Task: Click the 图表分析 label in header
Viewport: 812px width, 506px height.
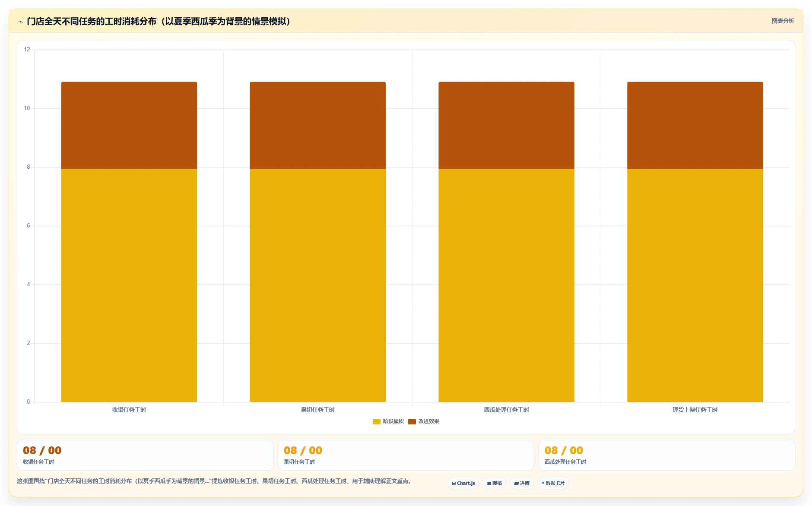Action: 783,21
